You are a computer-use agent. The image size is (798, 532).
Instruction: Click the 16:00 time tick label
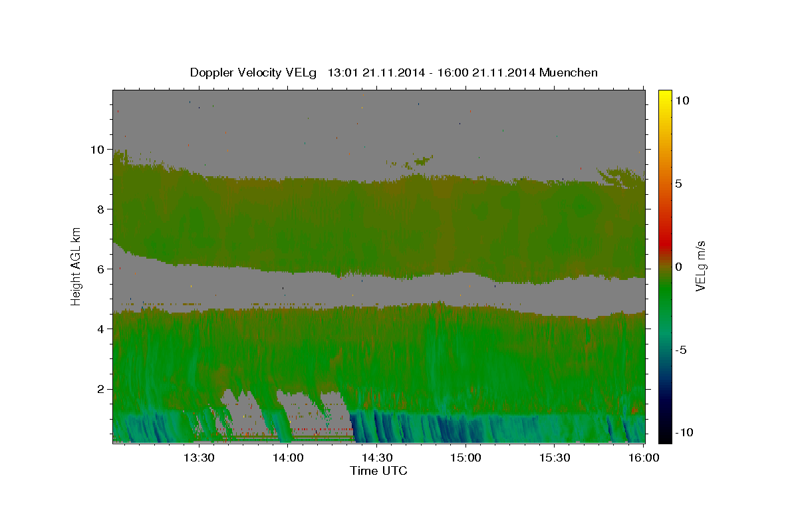(644, 458)
